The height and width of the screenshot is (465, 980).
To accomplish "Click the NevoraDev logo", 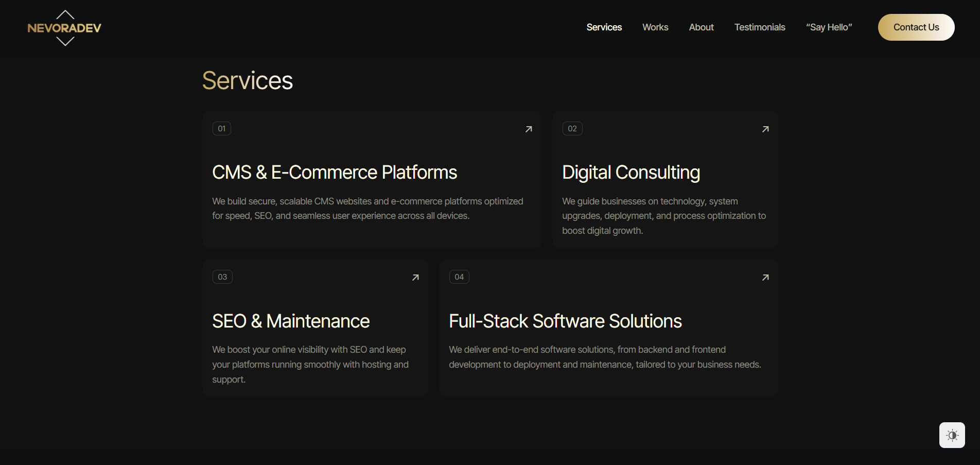I will (64, 28).
